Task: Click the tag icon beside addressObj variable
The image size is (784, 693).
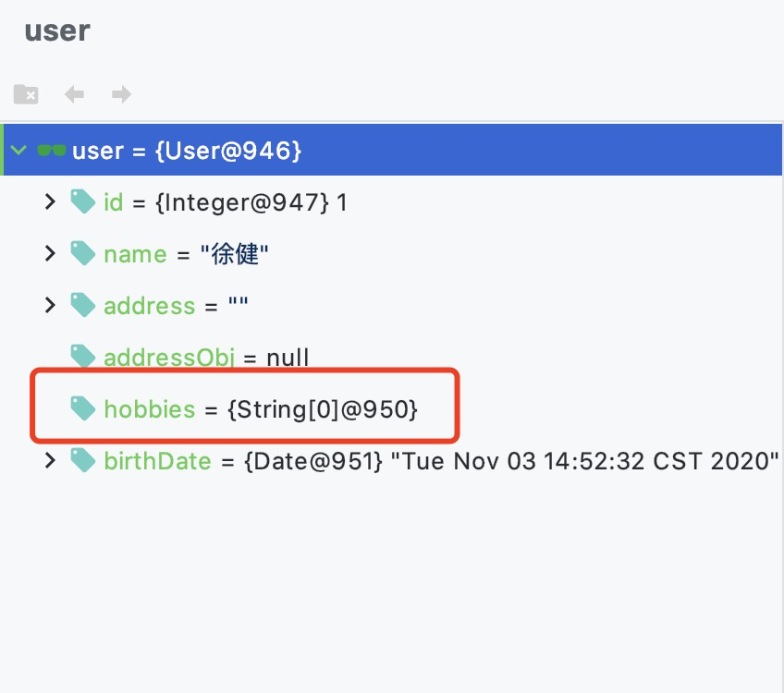Action: [82, 357]
